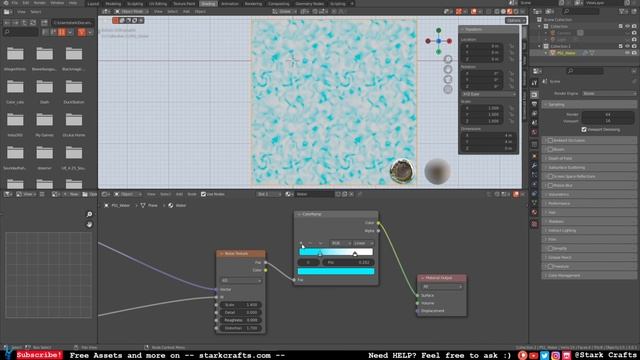Screen dimensions: 640x360
Task: Click the white color stop handle
Action: (355, 254)
